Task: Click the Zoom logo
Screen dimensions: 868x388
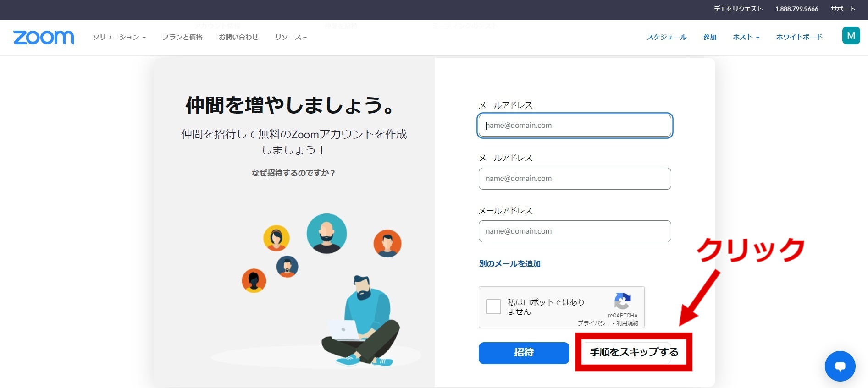Action: 44,38
